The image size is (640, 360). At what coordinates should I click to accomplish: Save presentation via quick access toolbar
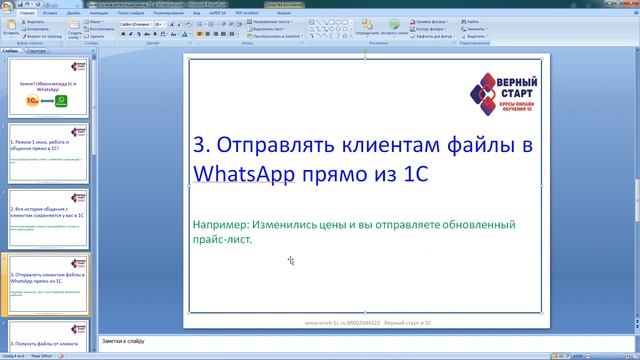coord(20,4)
